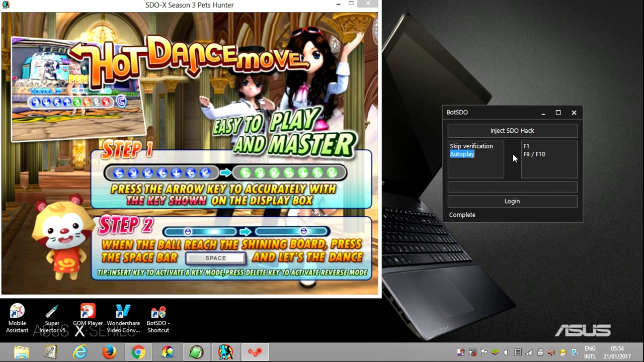Switch to the BotSDO red dots taskbar icon
This screenshot has height=362, width=644.
[x=255, y=352]
